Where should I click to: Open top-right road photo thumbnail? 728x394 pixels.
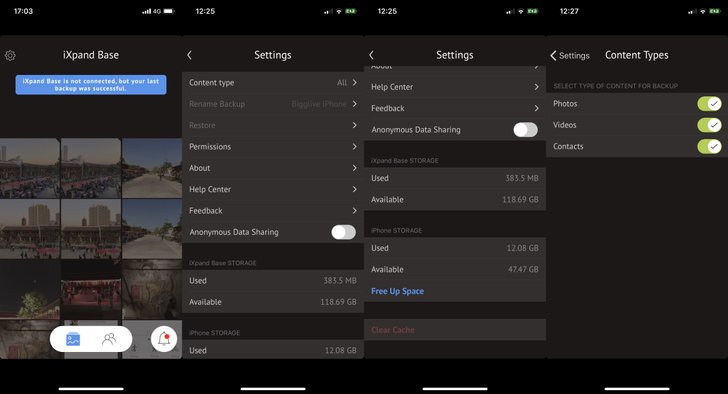(x=152, y=168)
